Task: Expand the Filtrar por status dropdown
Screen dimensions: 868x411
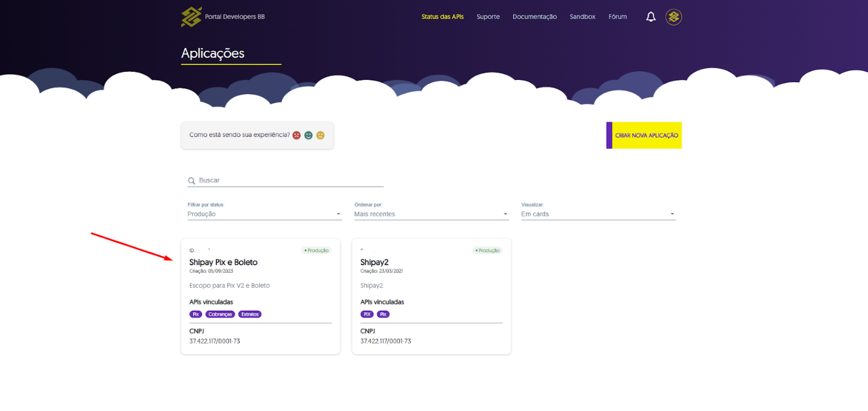Action: (x=265, y=214)
